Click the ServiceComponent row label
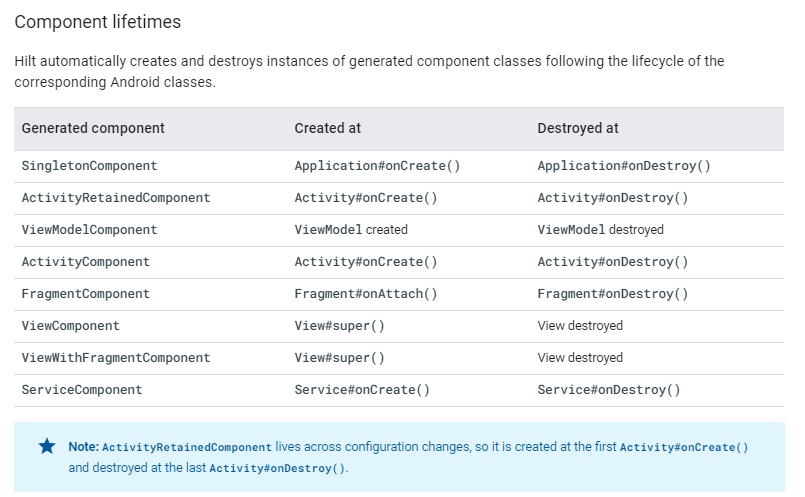Image resolution: width=805 pixels, height=497 pixels. 82,390
